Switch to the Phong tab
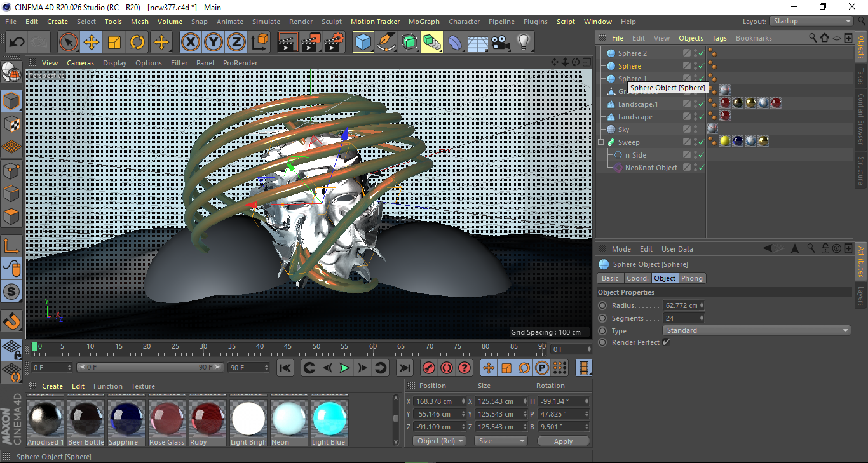 click(x=692, y=278)
